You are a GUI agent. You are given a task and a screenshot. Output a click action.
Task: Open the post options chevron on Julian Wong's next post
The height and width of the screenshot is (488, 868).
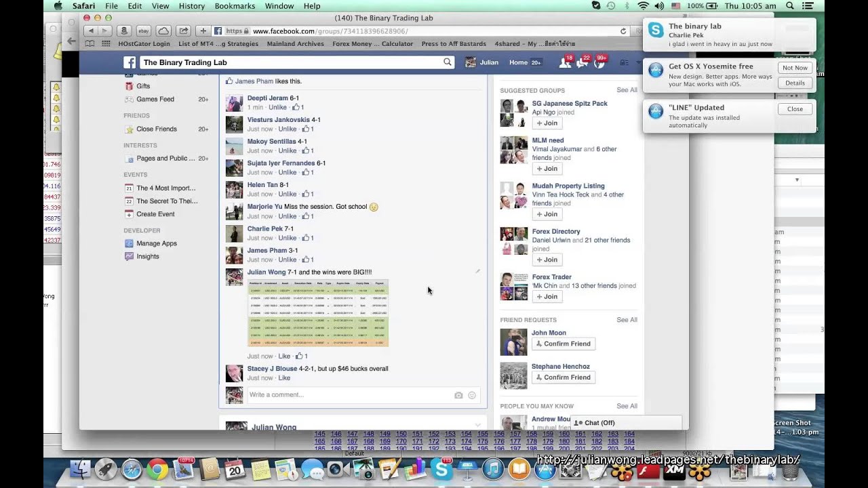[x=477, y=425]
